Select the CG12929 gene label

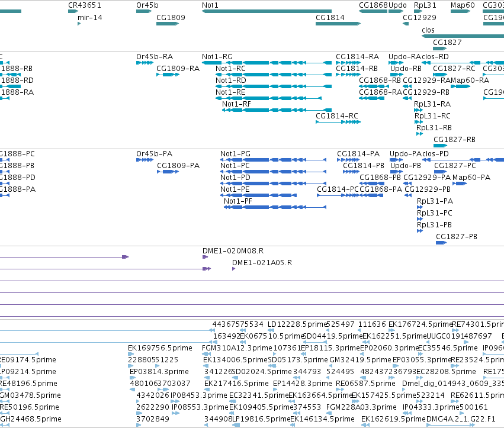(x=419, y=17)
